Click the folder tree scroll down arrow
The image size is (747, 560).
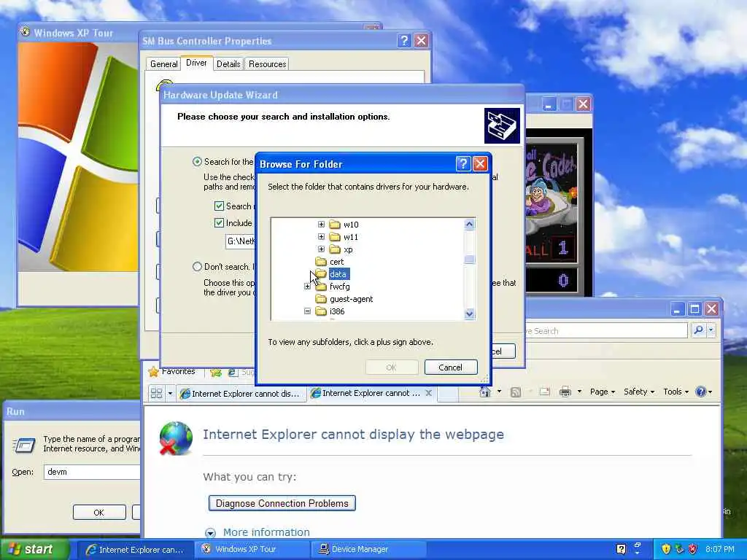tap(469, 314)
